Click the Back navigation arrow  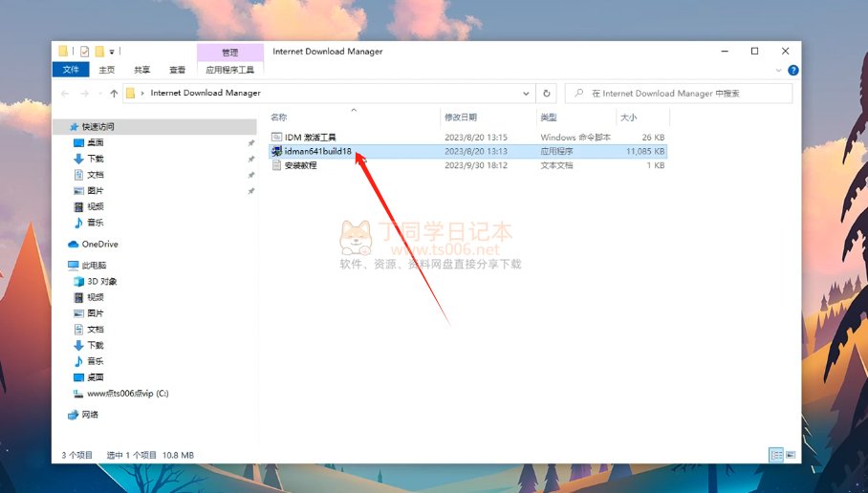pos(65,94)
